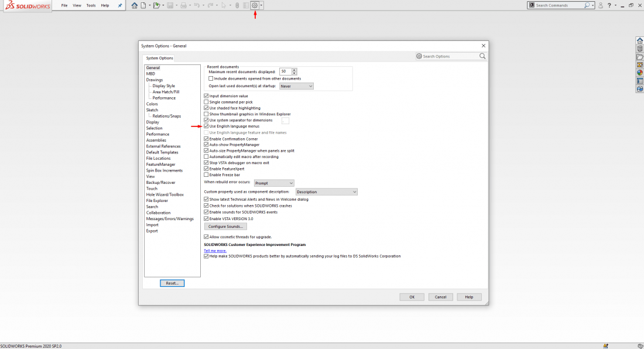Open SOLIDWORKS Forum tab in task pane
The image size is (644, 349).
pyautogui.click(x=639, y=88)
